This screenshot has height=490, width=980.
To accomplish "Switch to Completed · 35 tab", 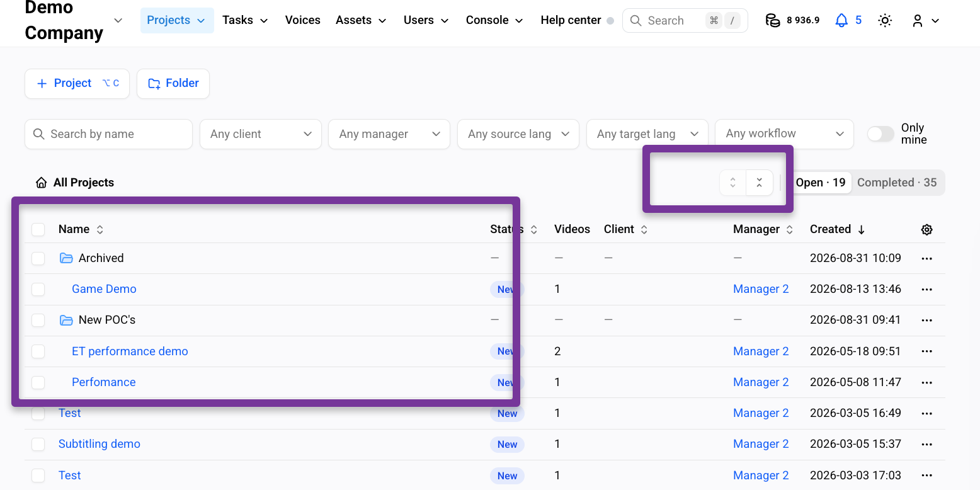I will pos(897,183).
